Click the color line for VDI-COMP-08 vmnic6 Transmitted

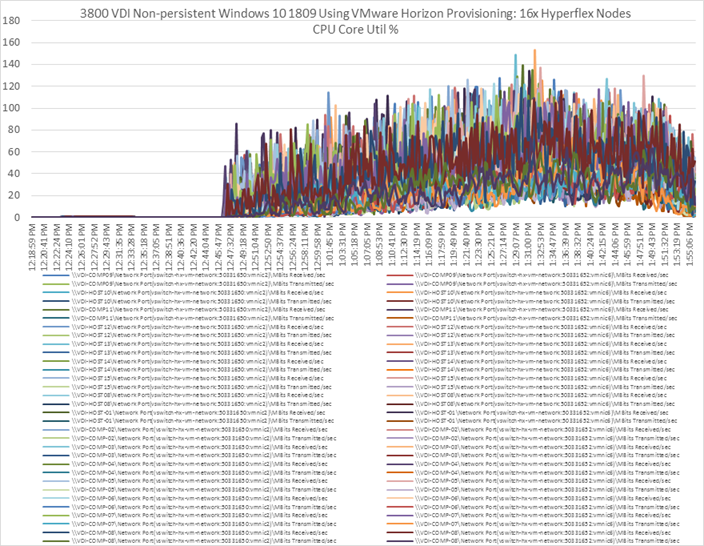point(400,541)
